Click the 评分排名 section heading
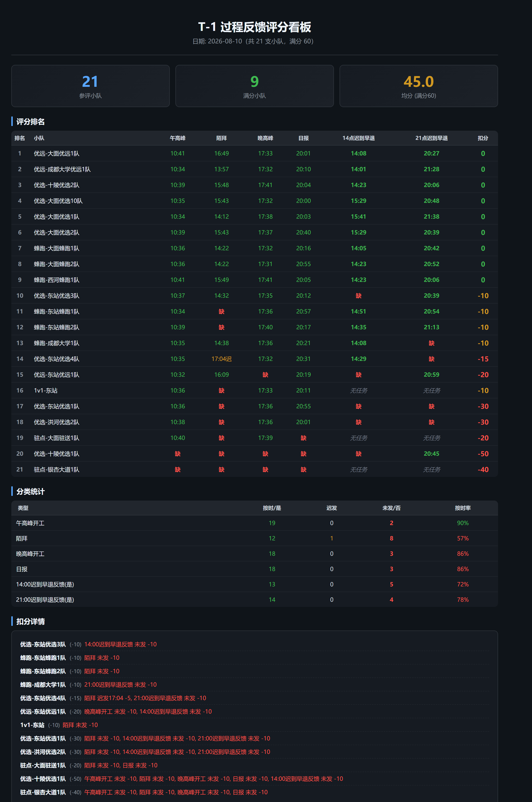Viewport: 532px width, 802px height. tap(30, 122)
